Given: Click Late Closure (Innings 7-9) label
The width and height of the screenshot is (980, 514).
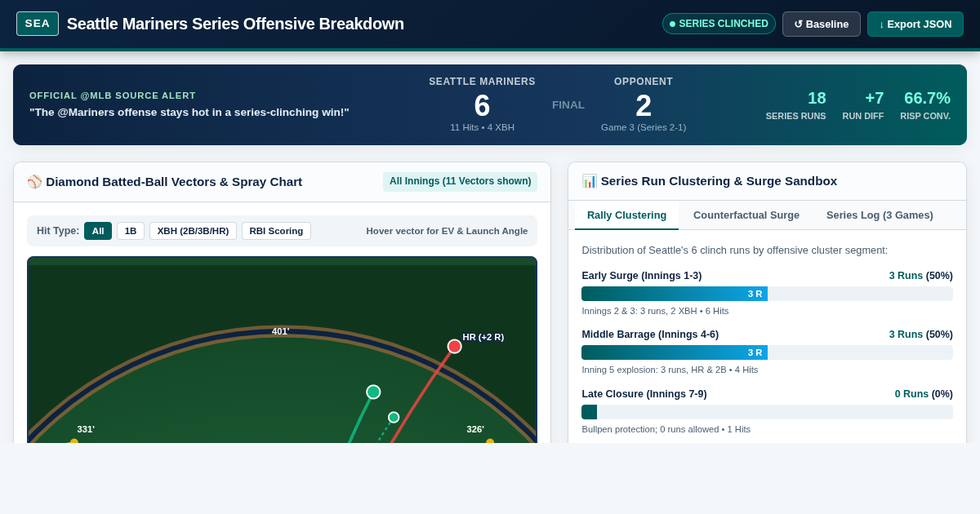Looking at the screenshot, I should tap(644, 394).
